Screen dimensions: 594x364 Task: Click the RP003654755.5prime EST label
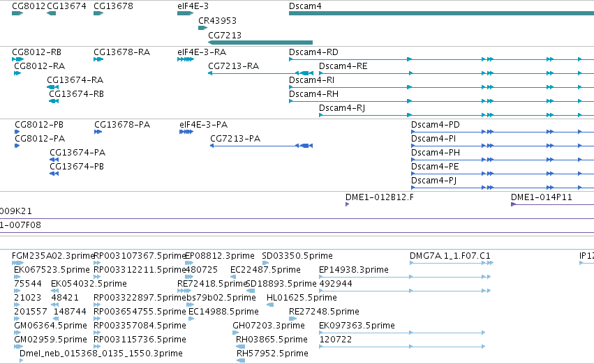pyautogui.click(x=140, y=312)
